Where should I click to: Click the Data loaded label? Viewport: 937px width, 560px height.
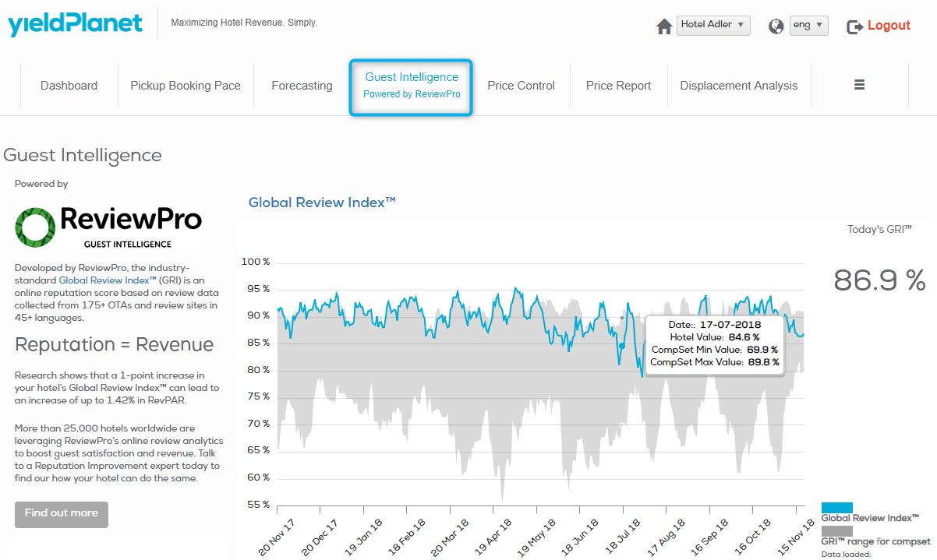(x=846, y=555)
